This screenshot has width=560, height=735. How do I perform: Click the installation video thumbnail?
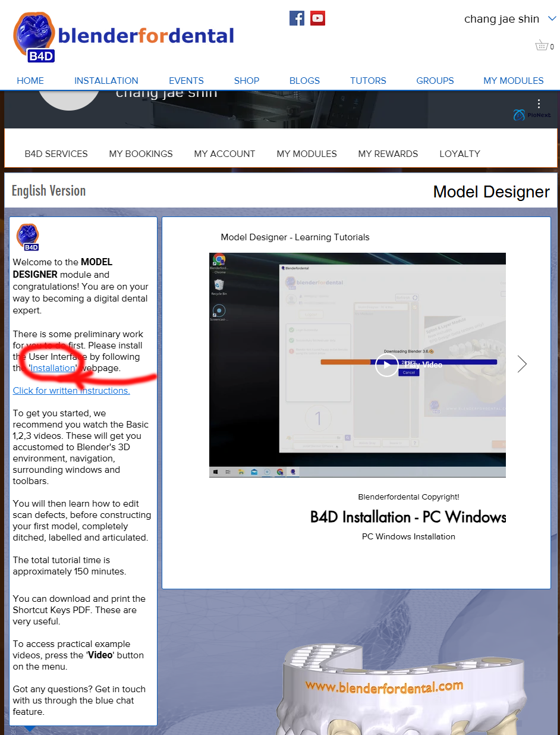point(357,365)
